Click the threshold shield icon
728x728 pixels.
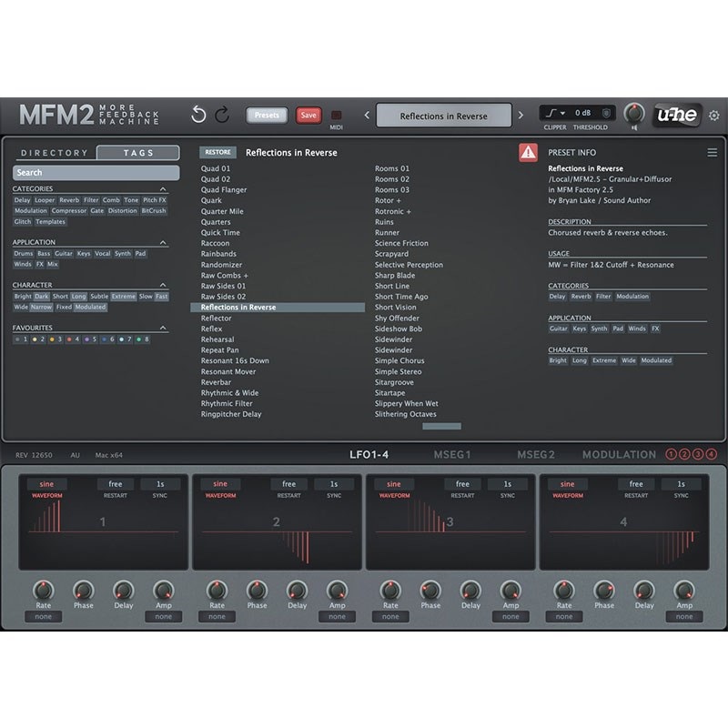tap(606, 113)
